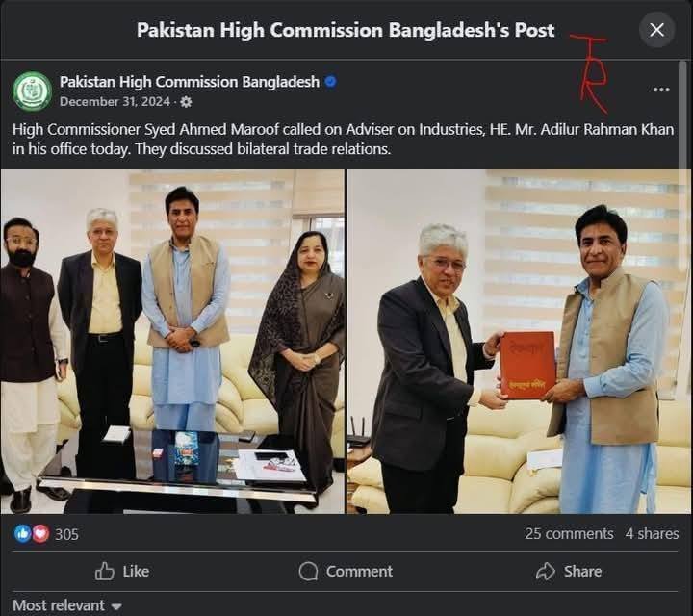Close the post dialog with X button
Viewport: 693px width, 616px height.
pyautogui.click(x=656, y=30)
